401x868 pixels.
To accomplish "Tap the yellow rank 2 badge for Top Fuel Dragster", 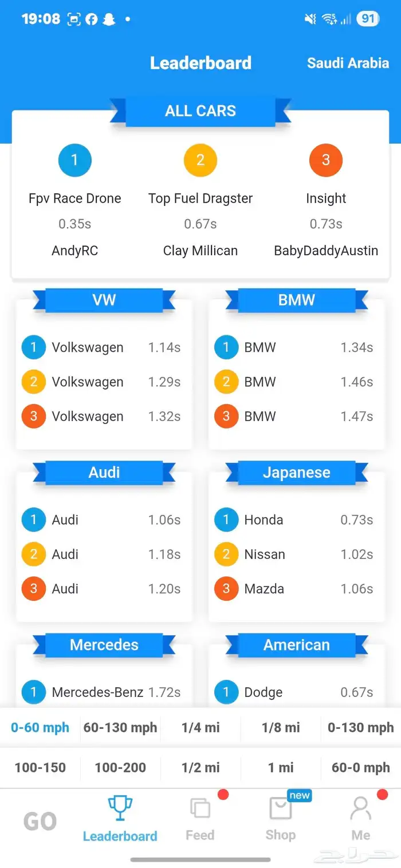I will click(x=200, y=160).
